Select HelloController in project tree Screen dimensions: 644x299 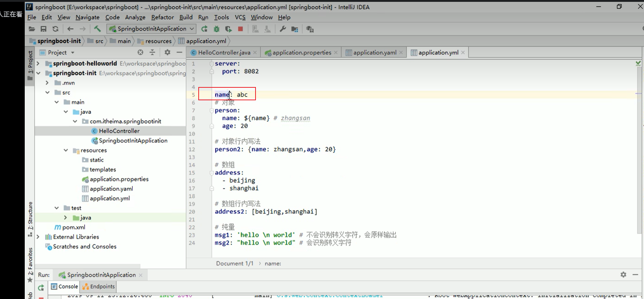115,131
